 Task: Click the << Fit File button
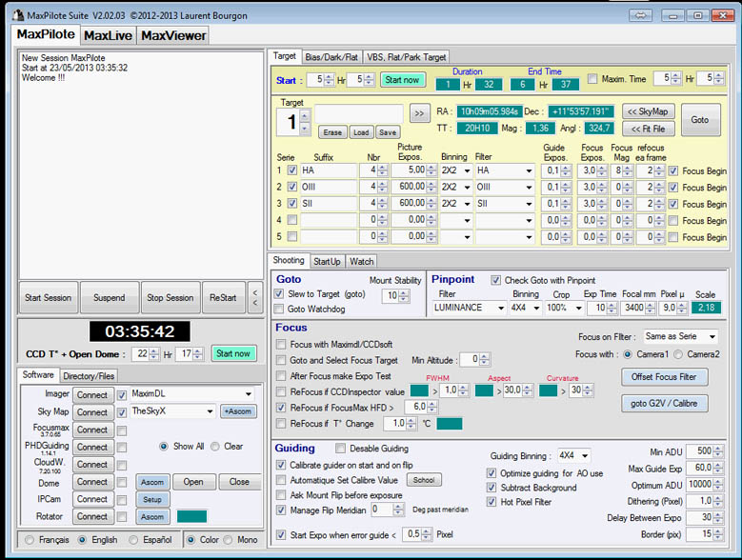tap(649, 128)
